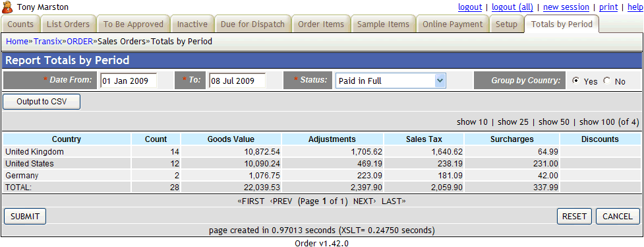The height and width of the screenshot is (247, 644).
Task: Go to the Online Payment tab
Action: [453, 24]
